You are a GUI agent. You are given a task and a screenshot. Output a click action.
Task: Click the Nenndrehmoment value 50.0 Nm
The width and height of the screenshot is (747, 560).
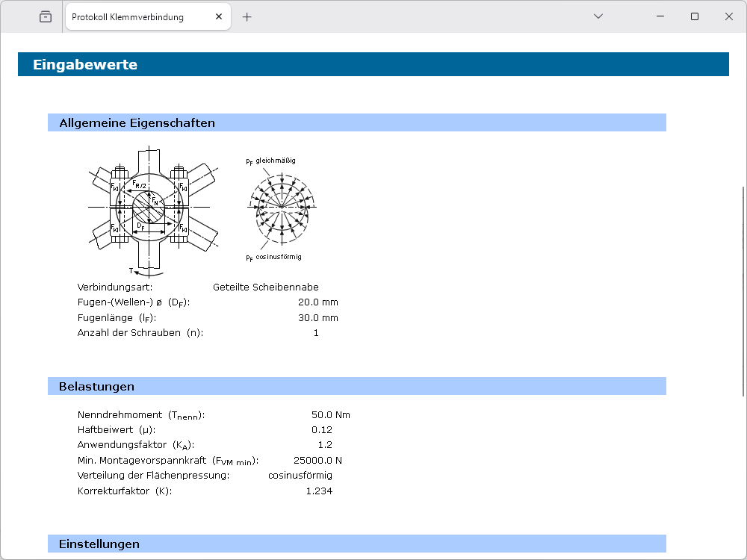tap(330, 415)
